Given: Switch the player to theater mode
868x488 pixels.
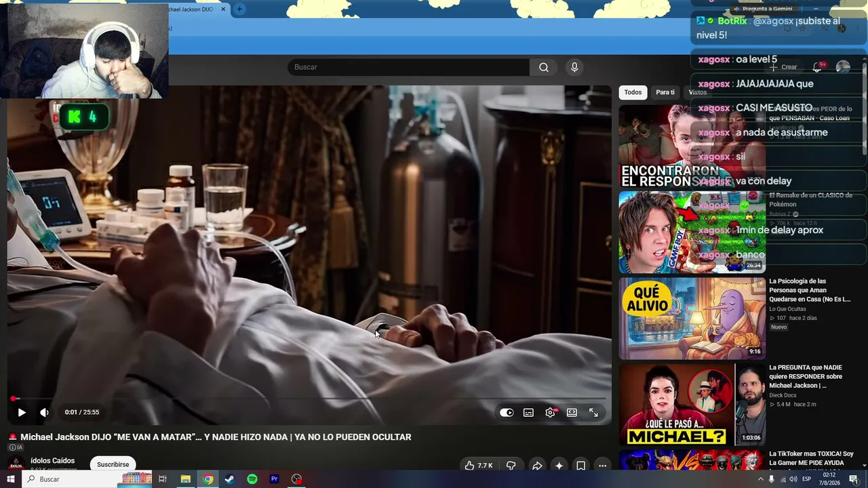Looking at the screenshot, I should pyautogui.click(x=572, y=412).
